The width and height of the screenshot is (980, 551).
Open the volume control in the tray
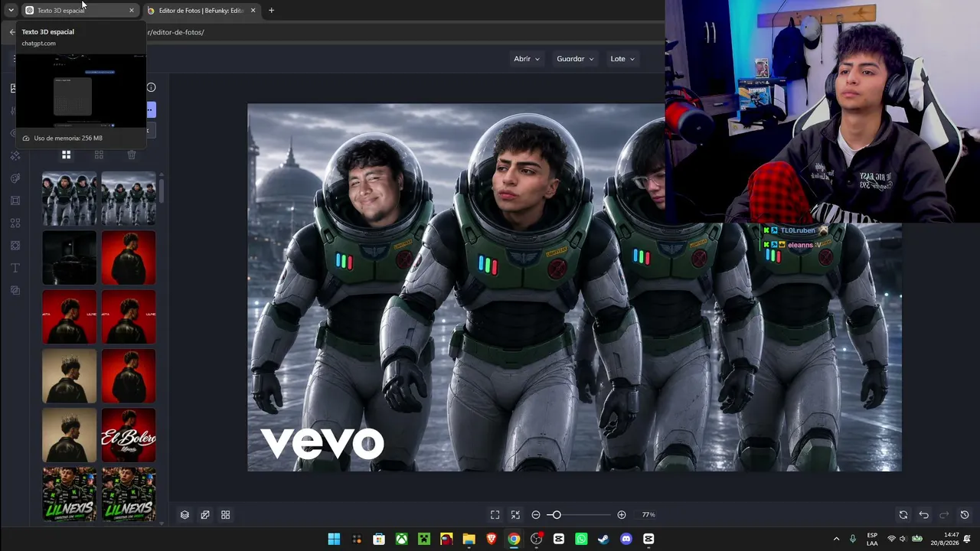(x=903, y=539)
